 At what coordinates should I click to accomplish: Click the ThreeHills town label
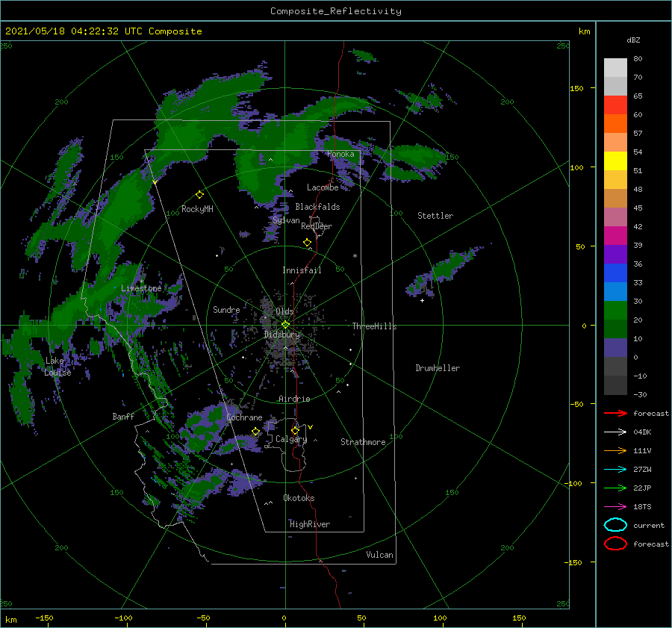point(374,326)
